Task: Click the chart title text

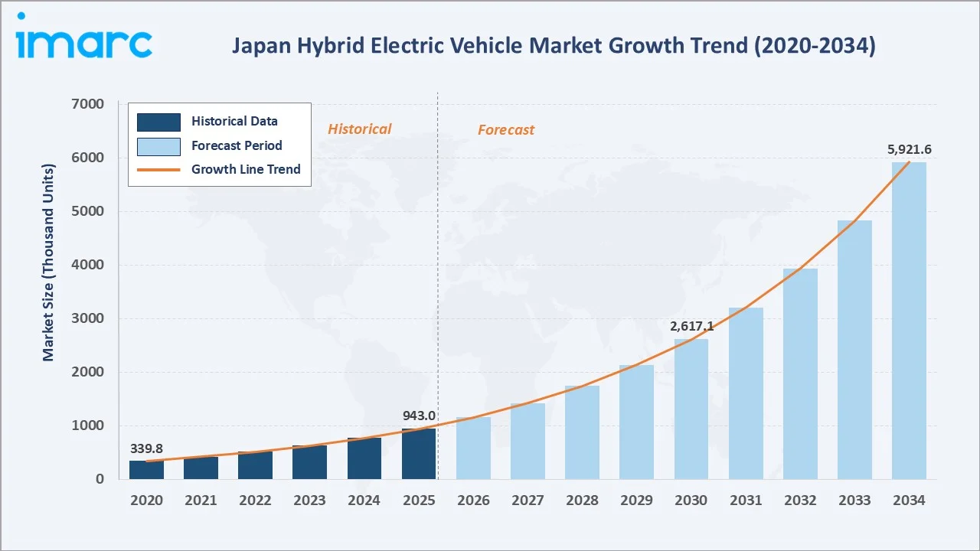Action: (x=554, y=46)
